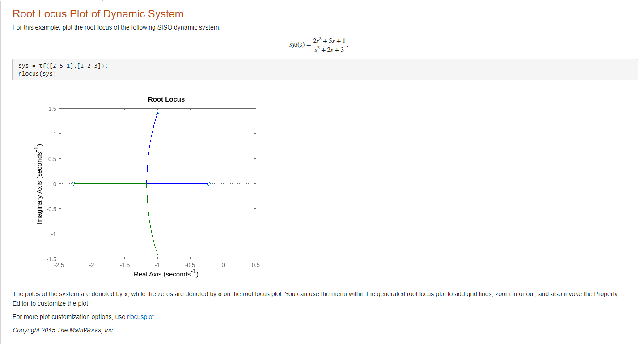Viewport: 644px width, 344px height.
Task: Click the green real-axis locus segment
Action: [112, 183]
